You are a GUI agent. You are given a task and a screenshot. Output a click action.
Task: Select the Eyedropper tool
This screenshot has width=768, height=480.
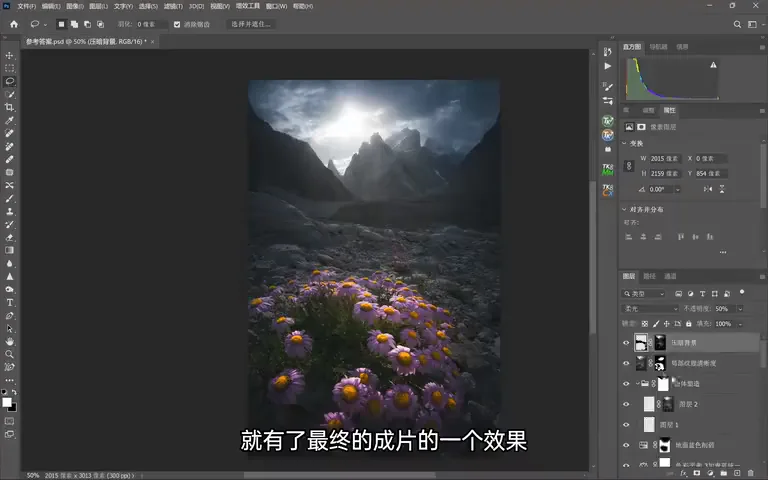[x=9, y=120]
